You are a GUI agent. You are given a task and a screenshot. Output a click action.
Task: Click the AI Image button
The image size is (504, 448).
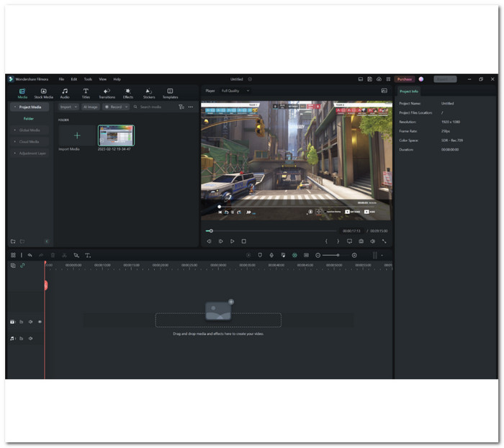click(x=90, y=107)
